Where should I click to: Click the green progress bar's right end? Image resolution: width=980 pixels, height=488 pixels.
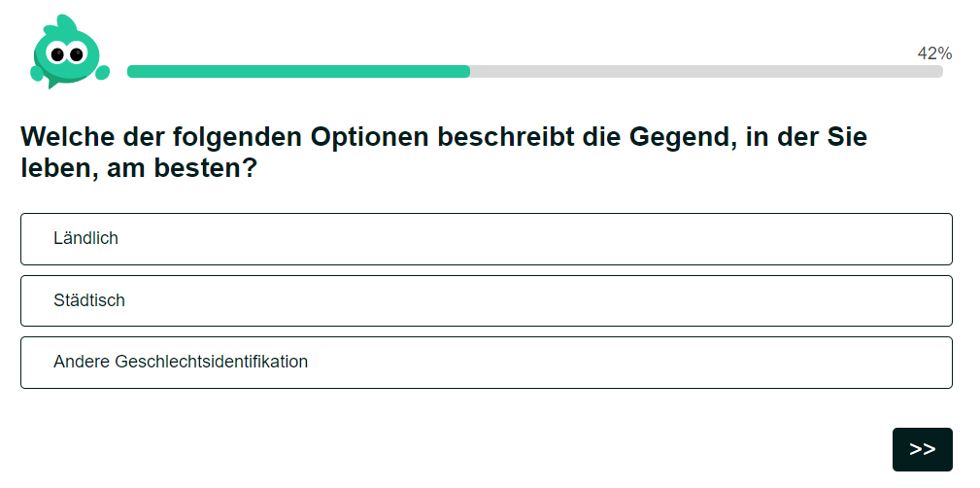click(x=466, y=71)
